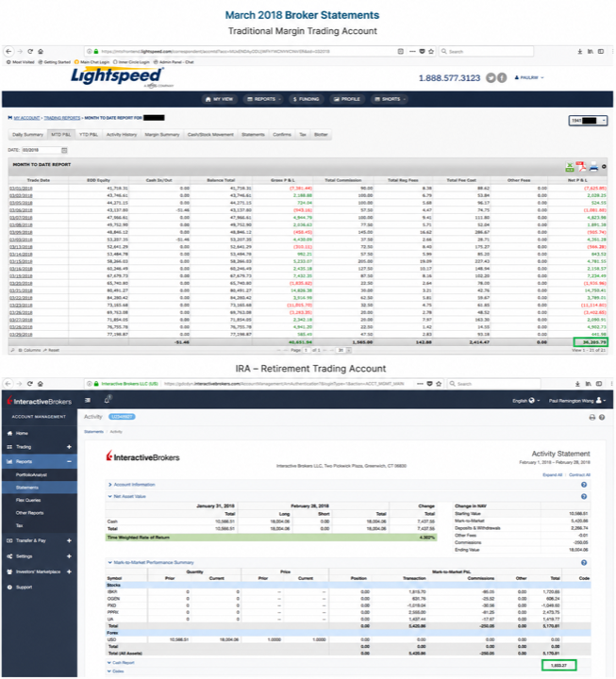
Task: Toggle Interactive Brokers hamburger menu icon
Action: [x=88, y=400]
